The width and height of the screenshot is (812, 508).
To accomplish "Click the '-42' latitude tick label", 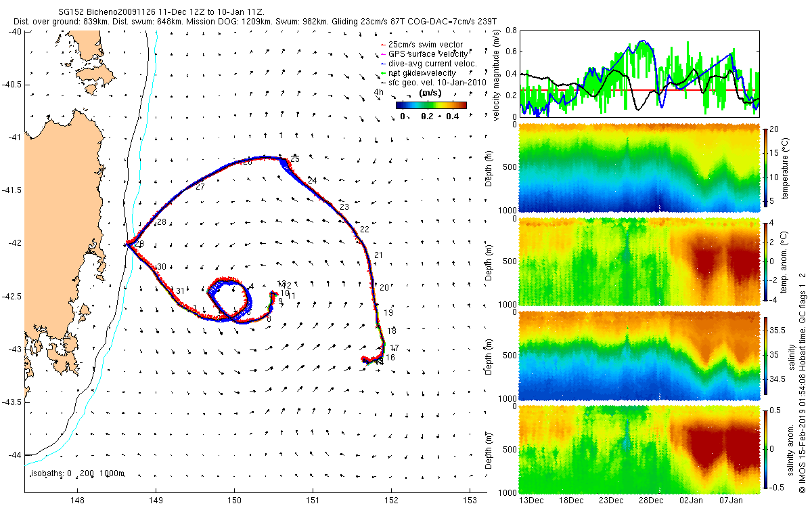I will (14, 243).
